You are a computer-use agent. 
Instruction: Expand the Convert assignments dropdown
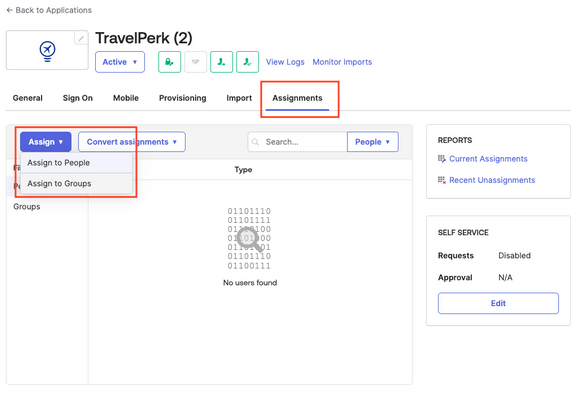click(x=132, y=142)
